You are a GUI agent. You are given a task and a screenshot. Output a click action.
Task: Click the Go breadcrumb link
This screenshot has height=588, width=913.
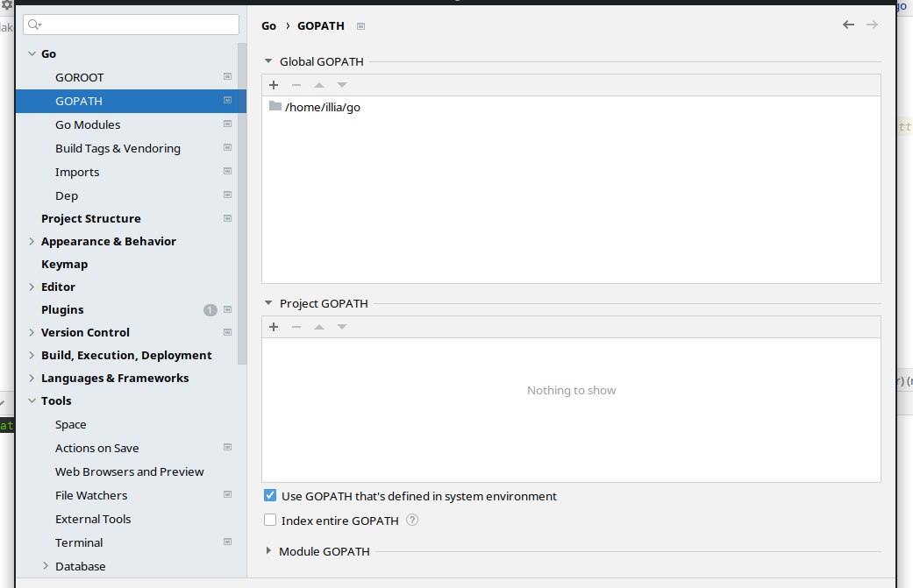268,26
